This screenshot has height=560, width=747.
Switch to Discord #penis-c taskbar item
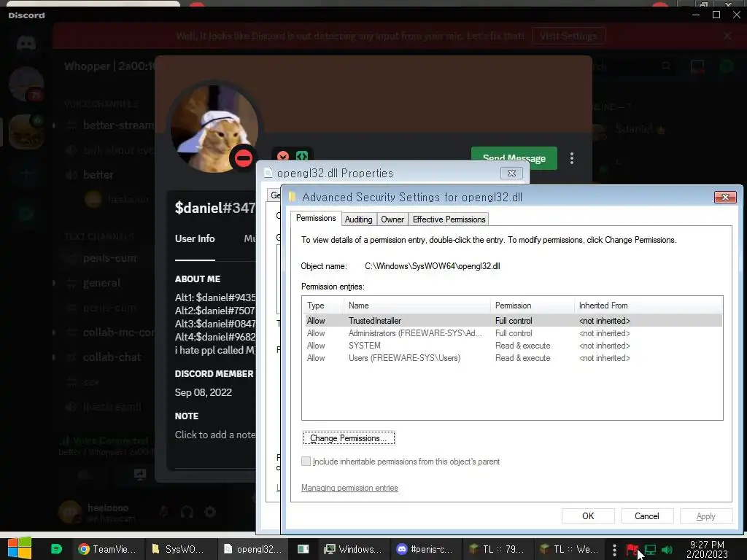point(425,550)
